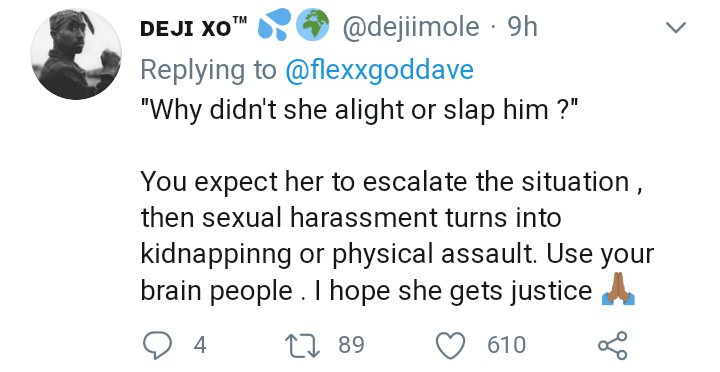Open @flexxgoddave profile link
This screenshot has width=720, height=372.
point(379,70)
